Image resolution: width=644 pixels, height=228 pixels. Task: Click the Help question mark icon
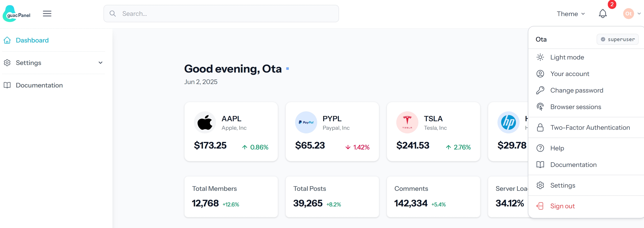coord(540,148)
